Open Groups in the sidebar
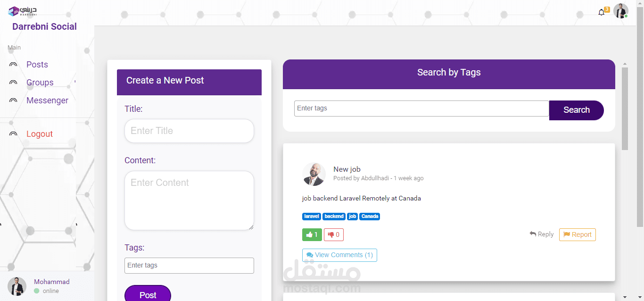 [40, 83]
